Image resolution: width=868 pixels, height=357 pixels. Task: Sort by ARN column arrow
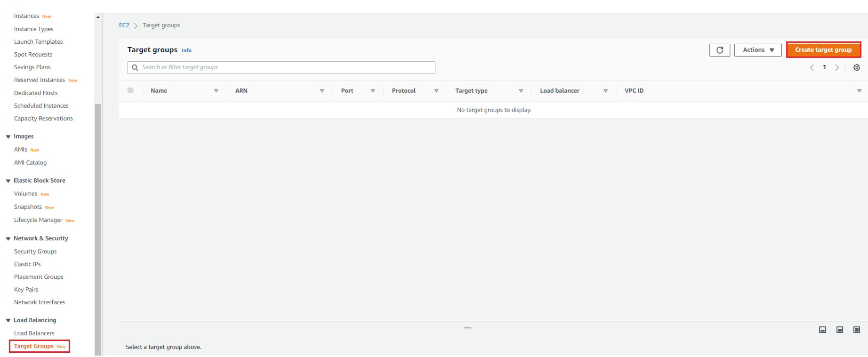pyautogui.click(x=322, y=91)
